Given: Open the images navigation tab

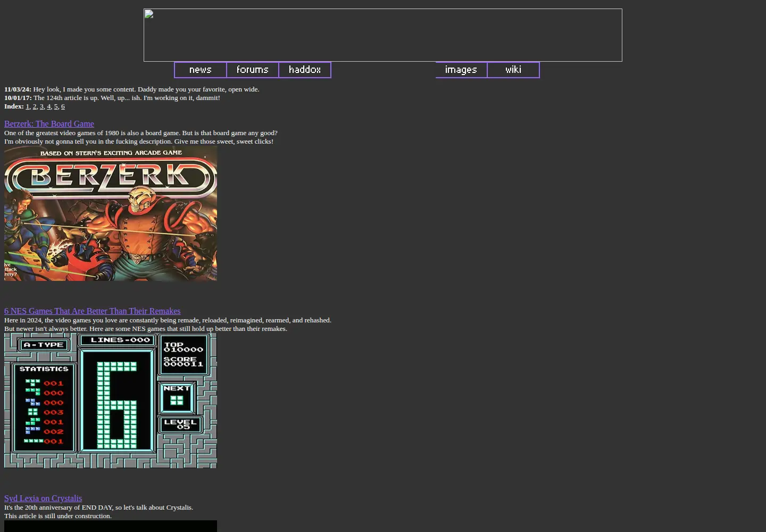Looking at the screenshot, I should click(x=461, y=70).
